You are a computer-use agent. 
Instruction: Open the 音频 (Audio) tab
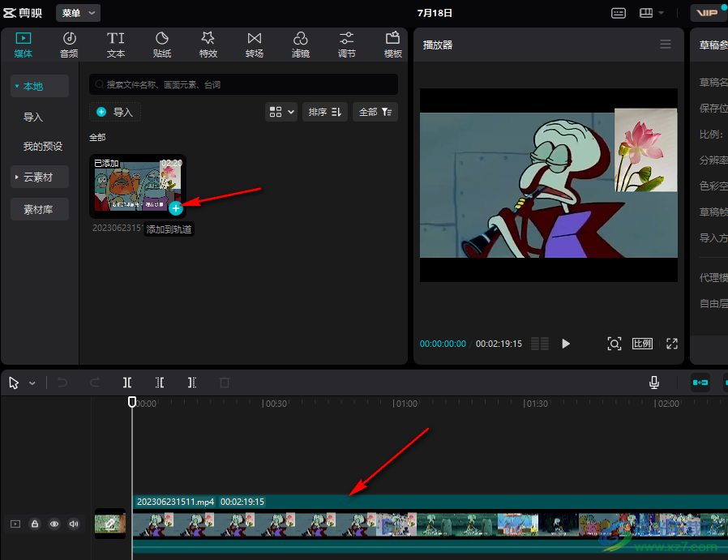(x=69, y=45)
